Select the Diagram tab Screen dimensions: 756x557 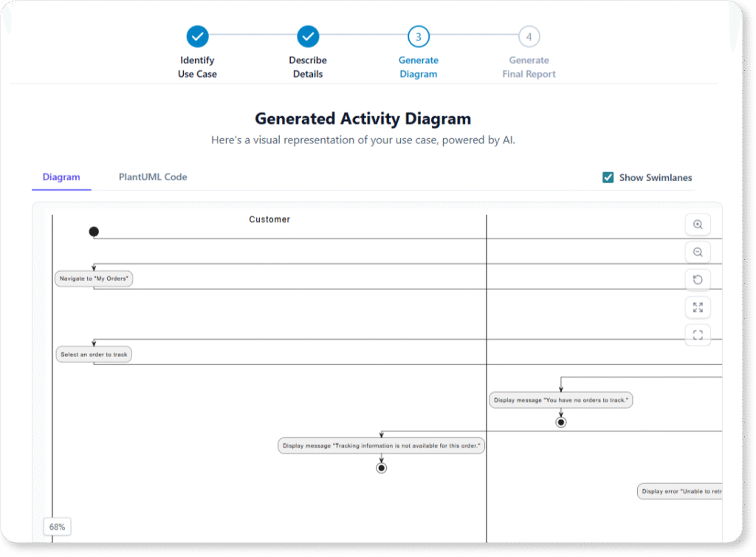[x=61, y=177]
